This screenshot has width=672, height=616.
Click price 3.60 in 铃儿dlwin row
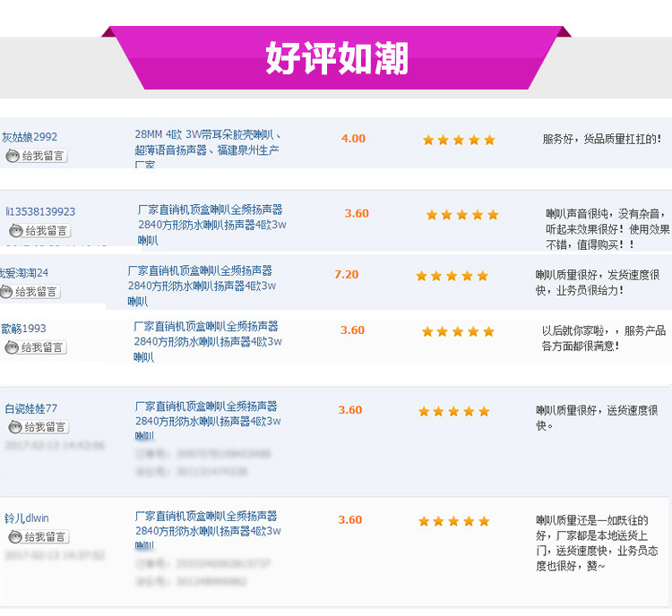pos(350,519)
